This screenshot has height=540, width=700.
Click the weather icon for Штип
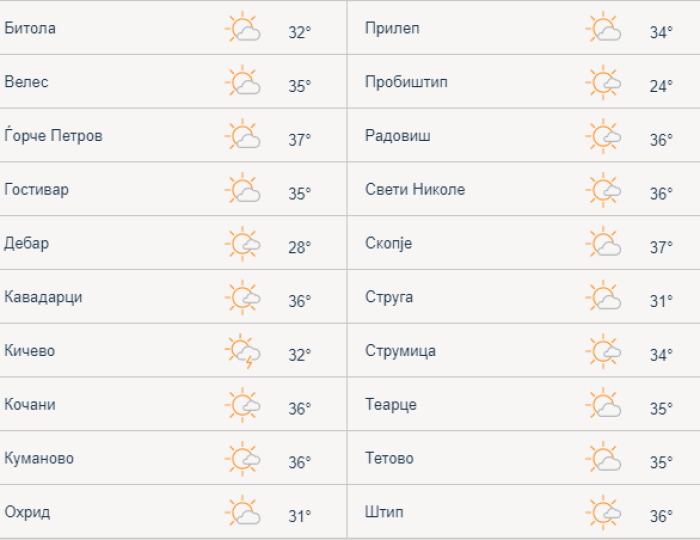click(604, 512)
